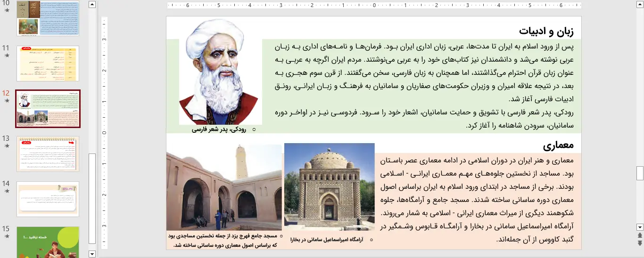
Task: Select the Amir Ismail Samani mausoleum photo
Action: click(330, 187)
